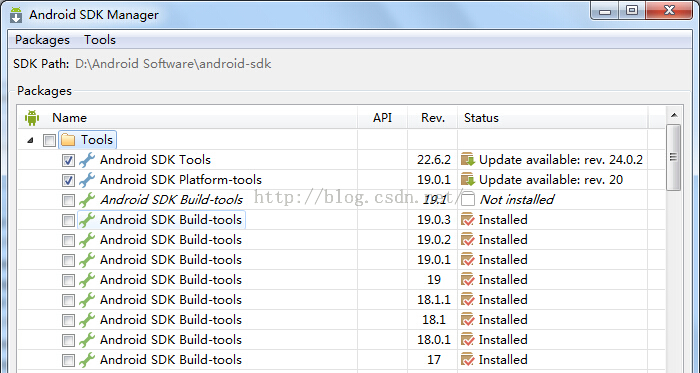This screenshot has height=373, width=700.
Task: Click green wrench icon of Build-tools 19.1
Action: pyautogui.click(x=87, y=200)
